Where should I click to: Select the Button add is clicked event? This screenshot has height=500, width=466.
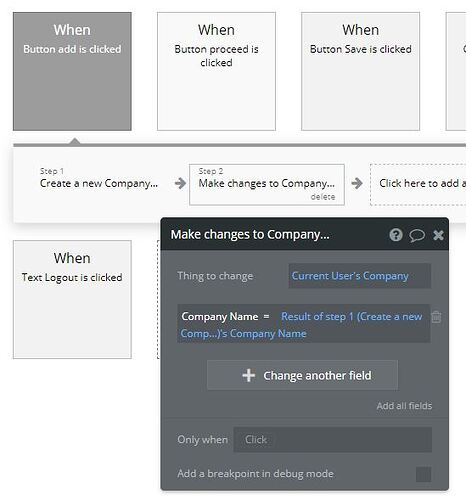click(x=72, y=71)
